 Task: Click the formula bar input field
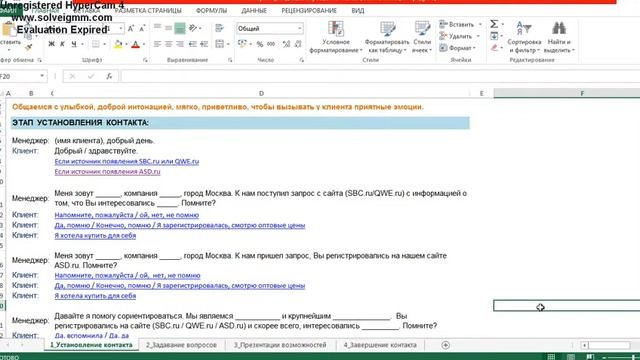[380, 76]
